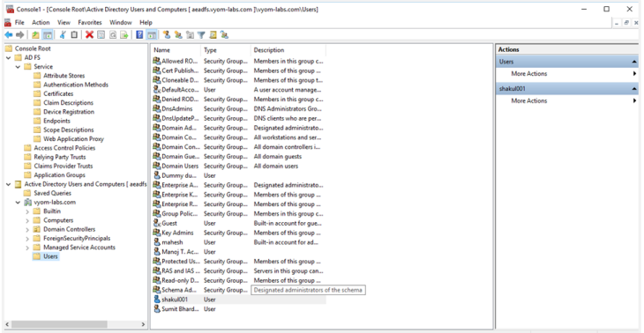Collapse shakul001 section in Actions pane

pyautogui.click(x=634, y=89)
